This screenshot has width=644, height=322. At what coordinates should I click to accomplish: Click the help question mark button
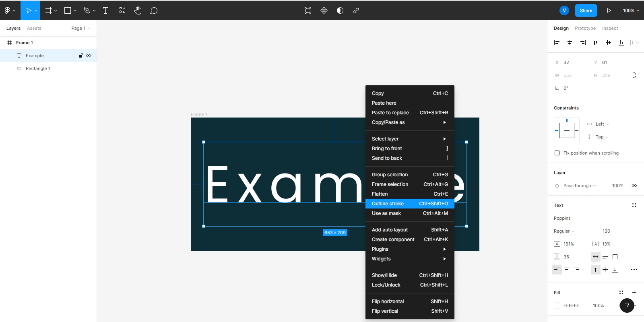pos(627,305)
